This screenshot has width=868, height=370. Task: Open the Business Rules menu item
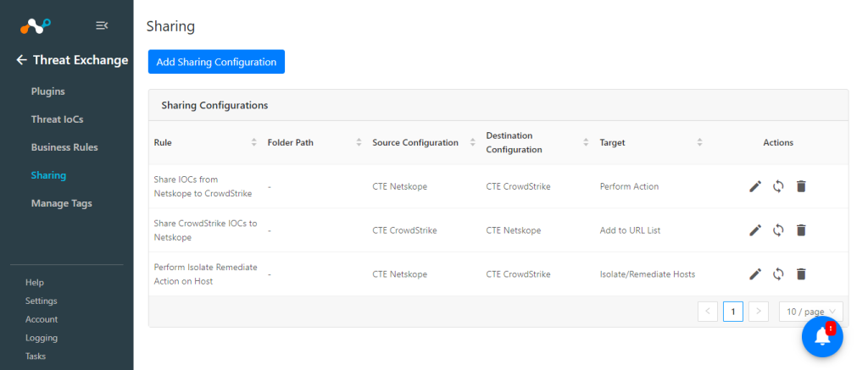[x=64, y=147]
